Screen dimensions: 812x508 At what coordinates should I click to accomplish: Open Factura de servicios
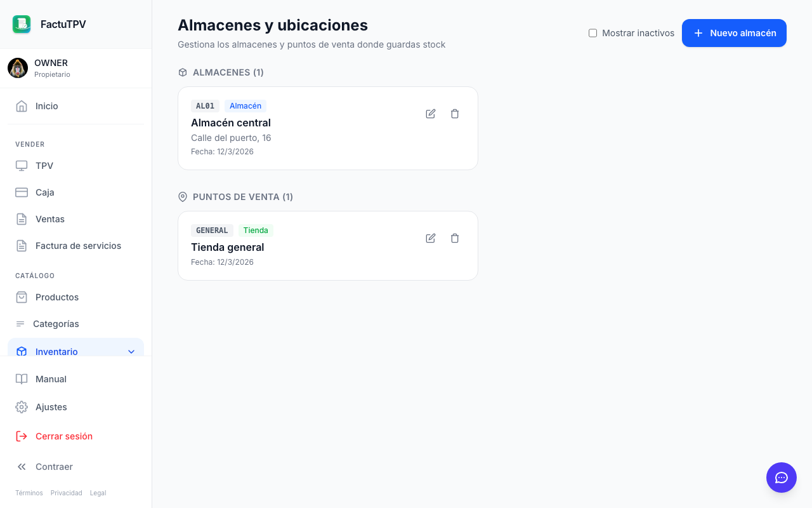pyautogui.click(x=76, y=246)
